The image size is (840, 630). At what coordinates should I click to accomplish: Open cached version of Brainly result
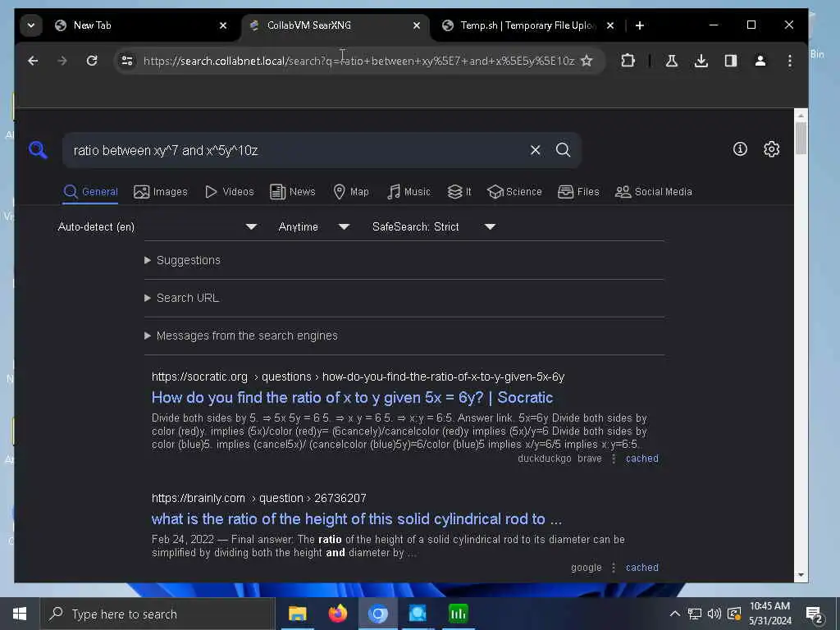click(x=641, y=568)
